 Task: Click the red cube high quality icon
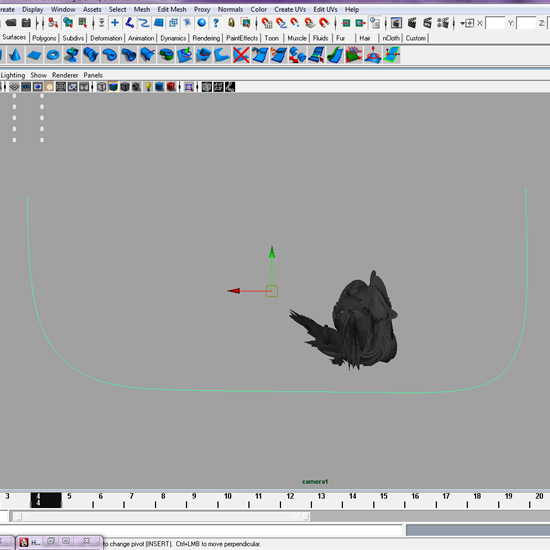tap(171, 87)
